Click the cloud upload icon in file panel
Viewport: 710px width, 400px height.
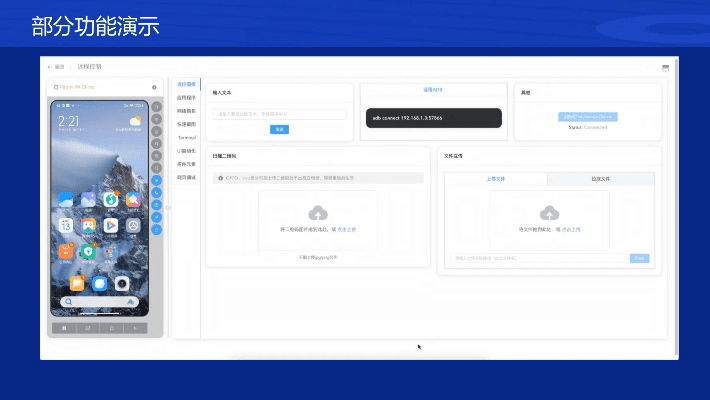click(x=549, y=212)
